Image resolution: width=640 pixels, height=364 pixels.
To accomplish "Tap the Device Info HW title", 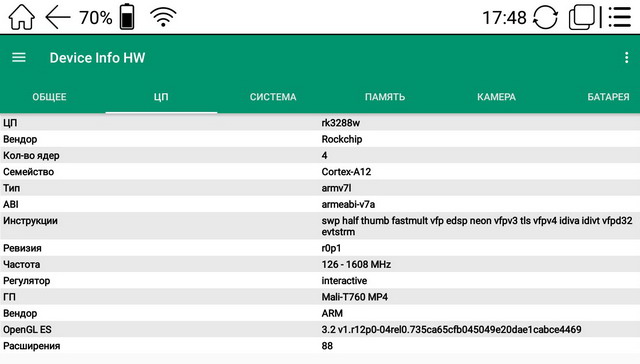I will 97,58.
